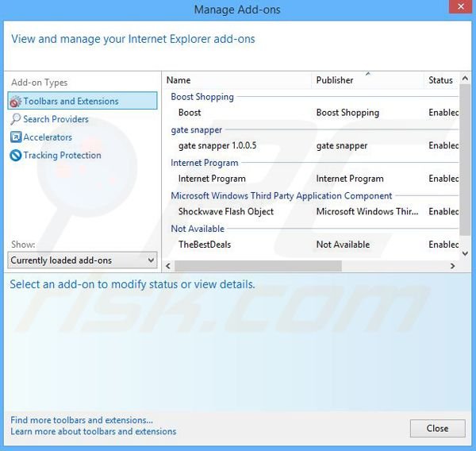Select Toolbars and Extensions add-on type
The image size is (476, 451).
click(x=83, y=101)
